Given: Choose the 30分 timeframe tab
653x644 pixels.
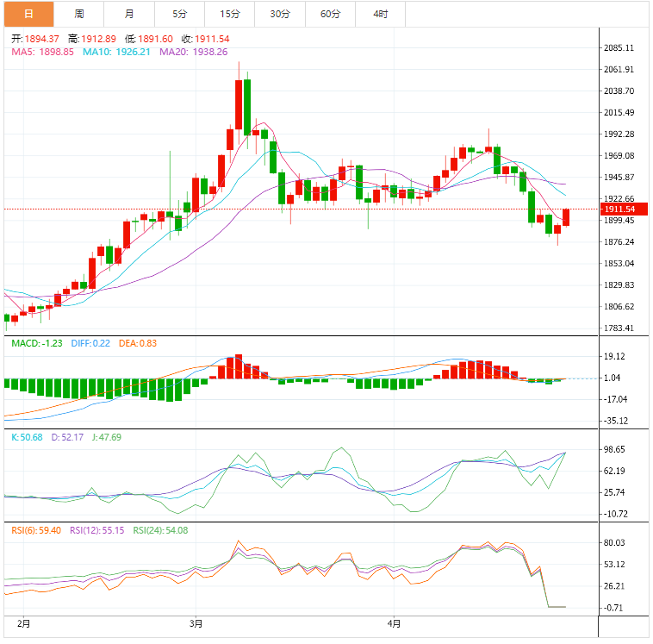Looking at the screenshot, I should click(x=280, y=14).
